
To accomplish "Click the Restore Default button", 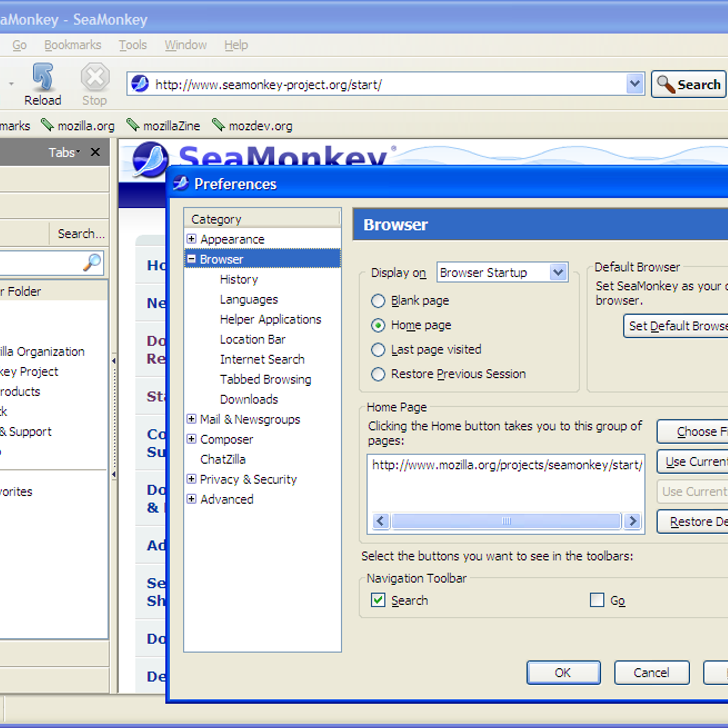I will pos(693,521).
